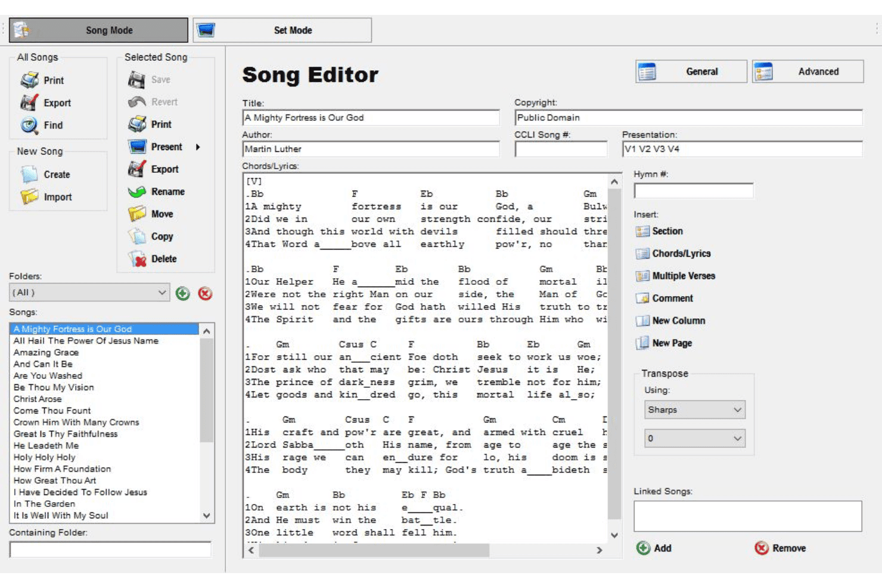Select song How Firm A Foundation
The image size is (882, 588).
coord(62,469)
